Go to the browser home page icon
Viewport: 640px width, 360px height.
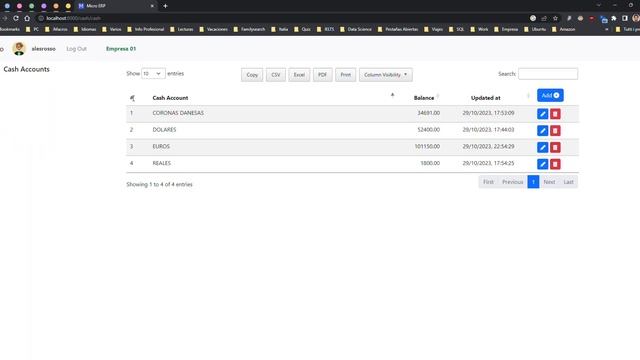[27, 18]
